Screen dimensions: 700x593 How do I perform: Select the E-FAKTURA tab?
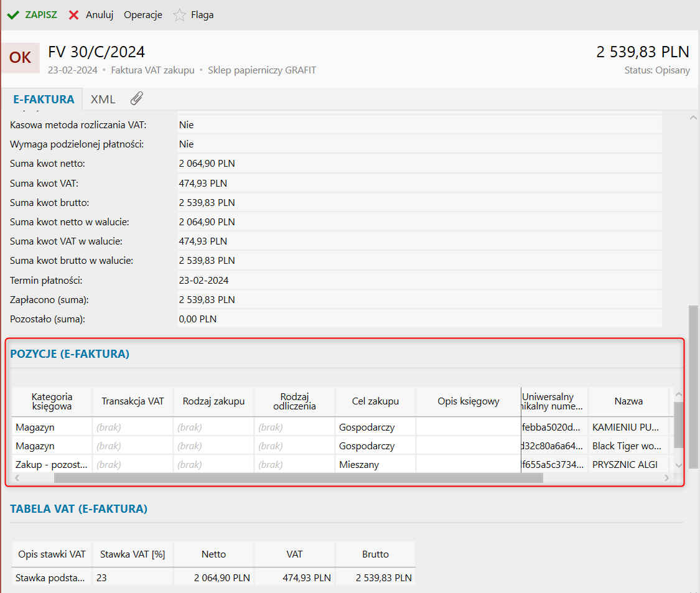[x=44, y=99]
